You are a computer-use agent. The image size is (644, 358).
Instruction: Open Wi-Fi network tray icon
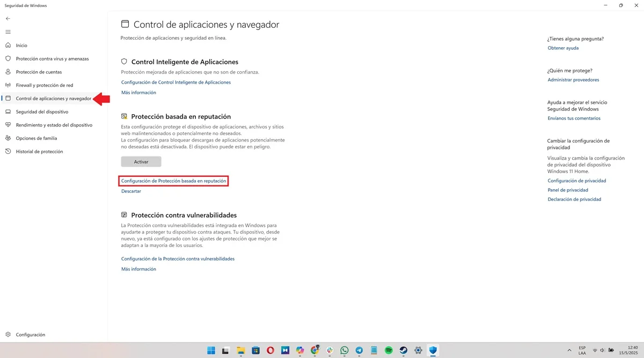595,350
